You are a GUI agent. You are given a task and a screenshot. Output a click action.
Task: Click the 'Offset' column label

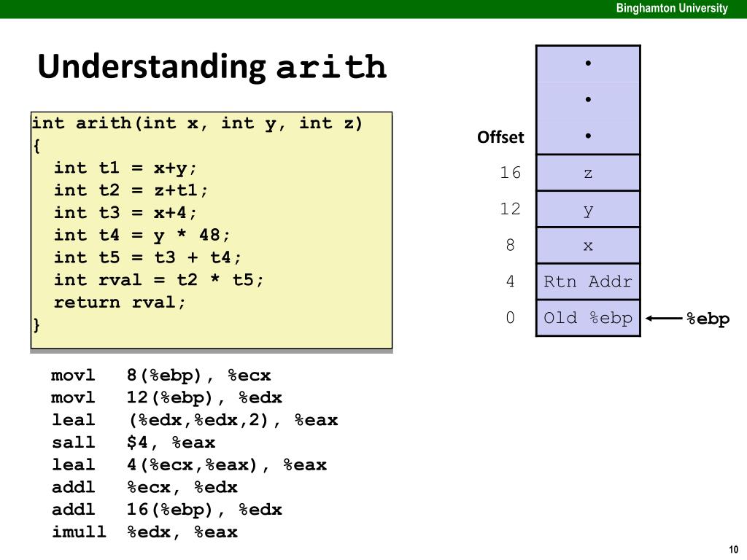(500, 137)
